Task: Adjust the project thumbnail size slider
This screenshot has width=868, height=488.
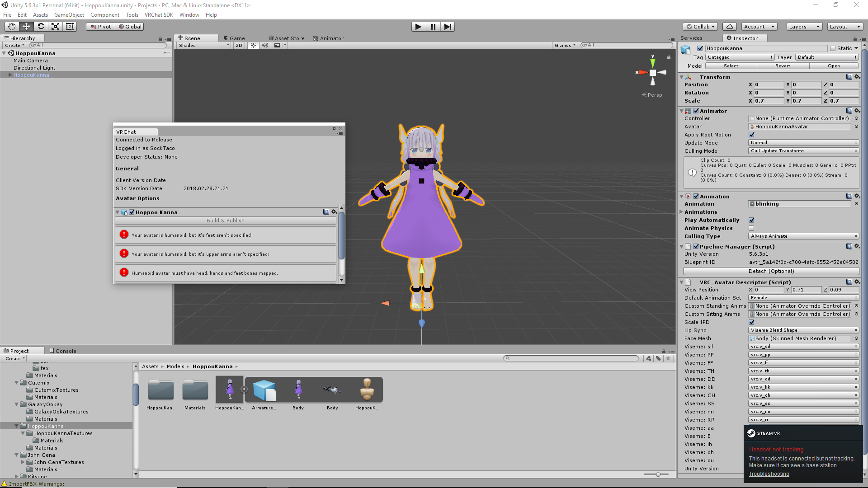Action: click(x=658, y=474)
